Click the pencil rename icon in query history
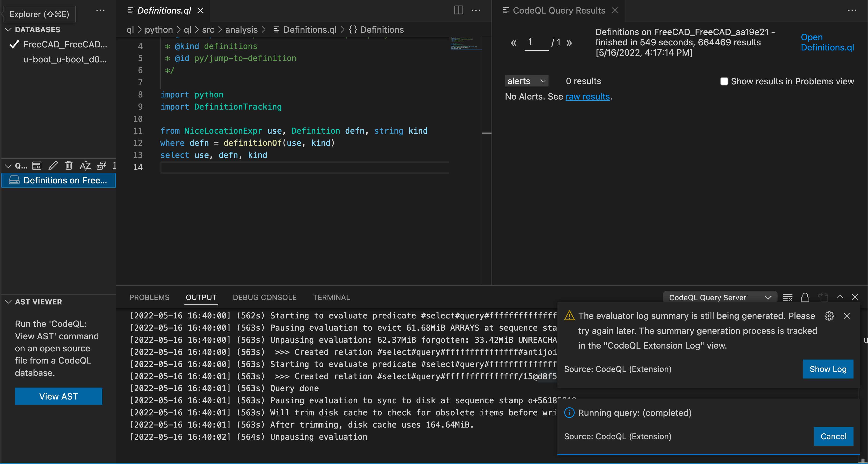This screenshot has height=464, width=868. 53,165
